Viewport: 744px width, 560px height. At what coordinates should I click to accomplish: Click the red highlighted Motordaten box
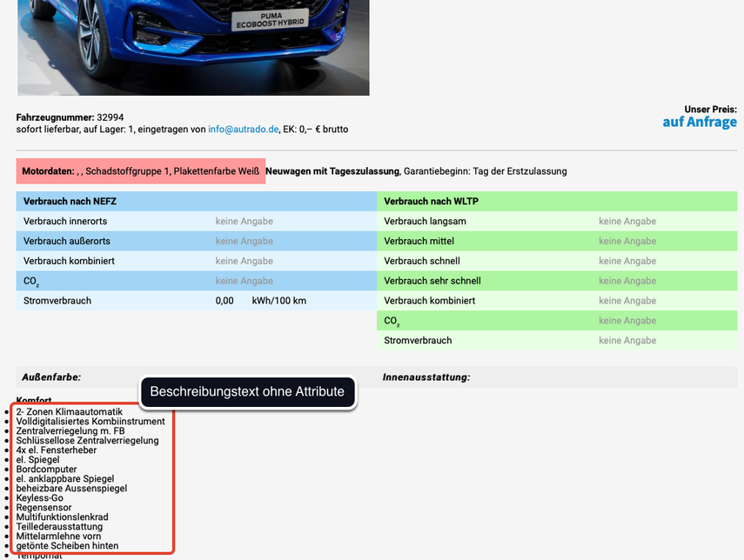coord(140,171)
